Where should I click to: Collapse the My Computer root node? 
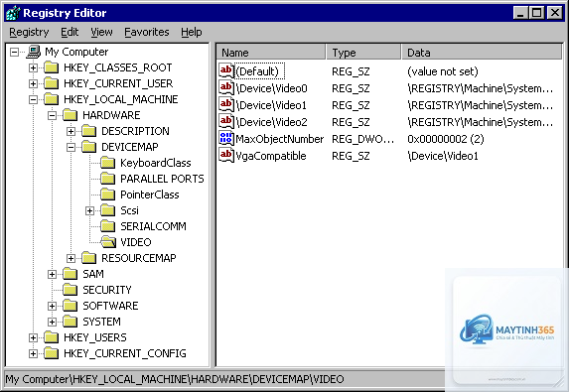pos(14,52)
